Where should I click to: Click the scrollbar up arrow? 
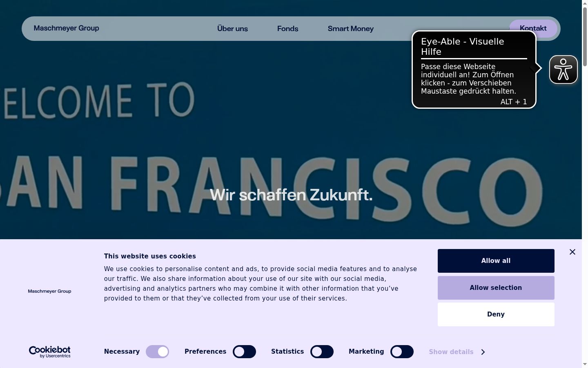pyautogui.click(x=585, y=3)
